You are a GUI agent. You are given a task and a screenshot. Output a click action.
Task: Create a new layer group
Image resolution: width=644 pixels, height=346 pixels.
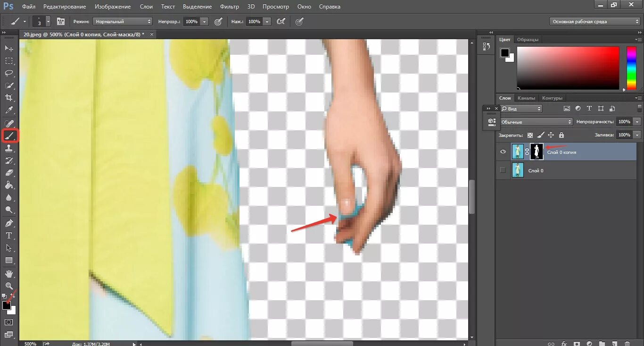pyautogui.click(x=602, y=344)
